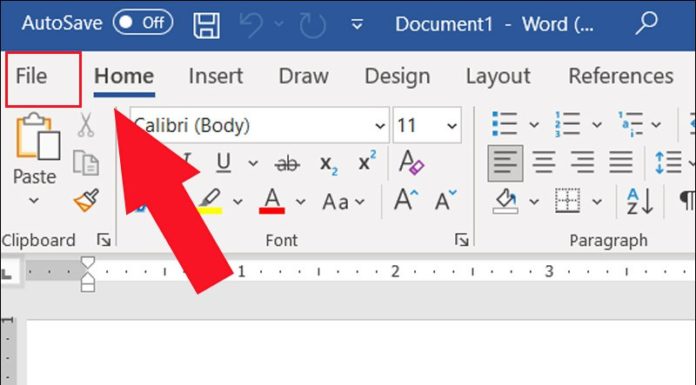Open the borders dropdown arrow

click(x=597, y=202)
